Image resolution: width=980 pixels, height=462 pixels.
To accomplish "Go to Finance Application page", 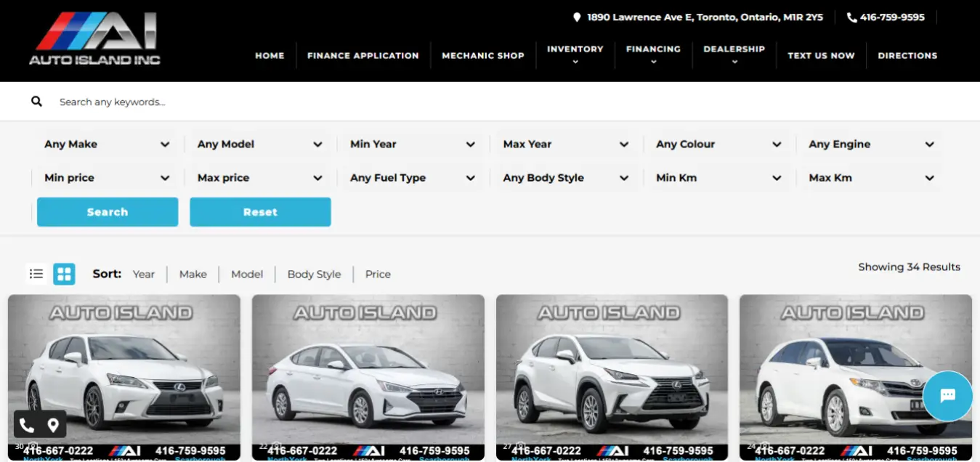I will click(363, 55).
